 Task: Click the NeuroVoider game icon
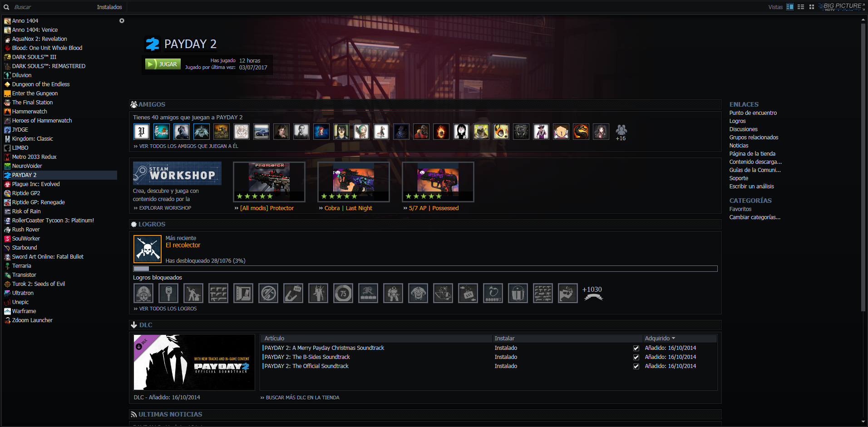coord(7,166)
